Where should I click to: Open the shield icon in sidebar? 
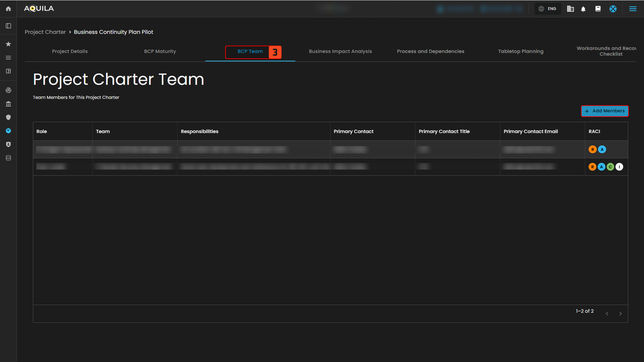[x=8, y=117]
